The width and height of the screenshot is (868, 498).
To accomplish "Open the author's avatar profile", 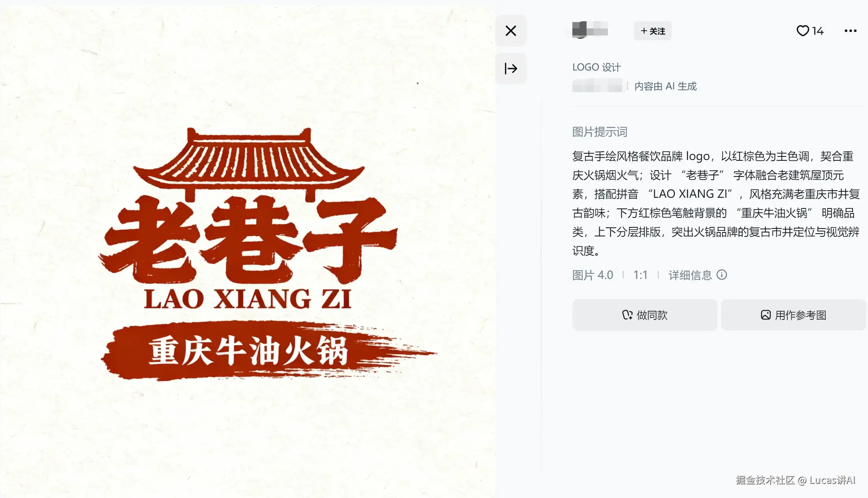I will [580, 30].
